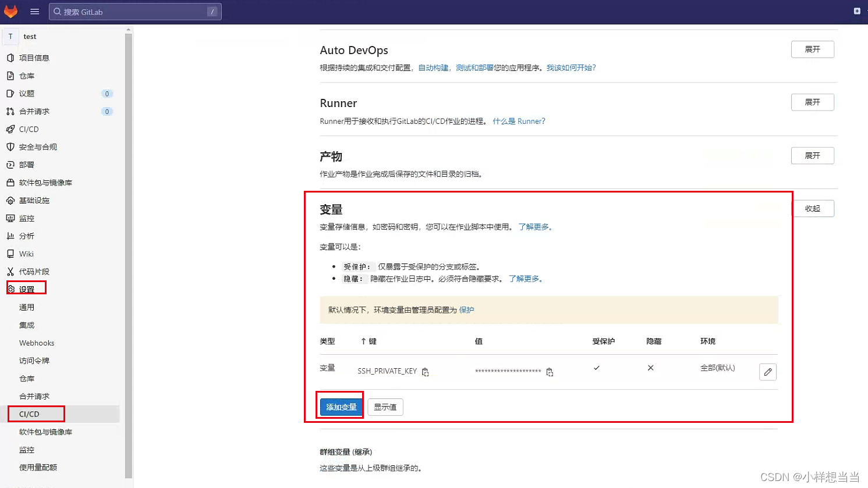The width and height of the screenshot is (868, 488).
Task: Edit SSH_PRIVATE_KEY using the pencil icon
Action: click(x=767, y=372)
